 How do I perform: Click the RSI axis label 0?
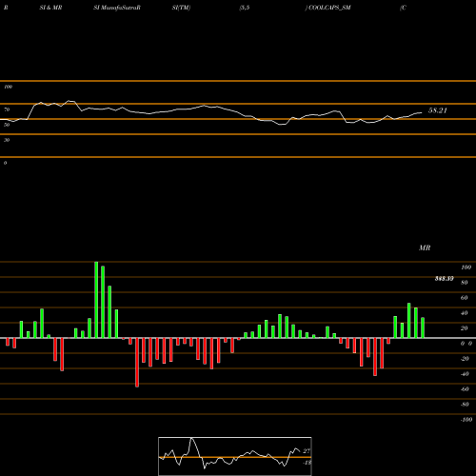point(5,163)
